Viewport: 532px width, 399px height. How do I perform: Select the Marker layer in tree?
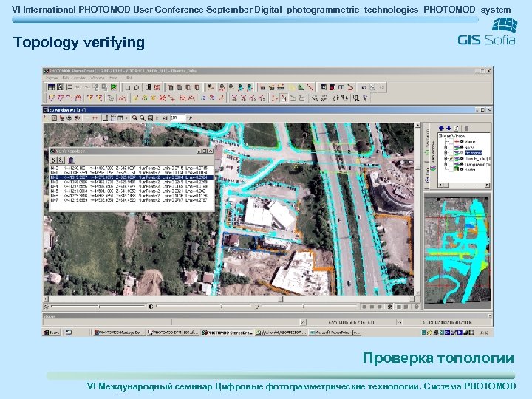coord(470,141)
